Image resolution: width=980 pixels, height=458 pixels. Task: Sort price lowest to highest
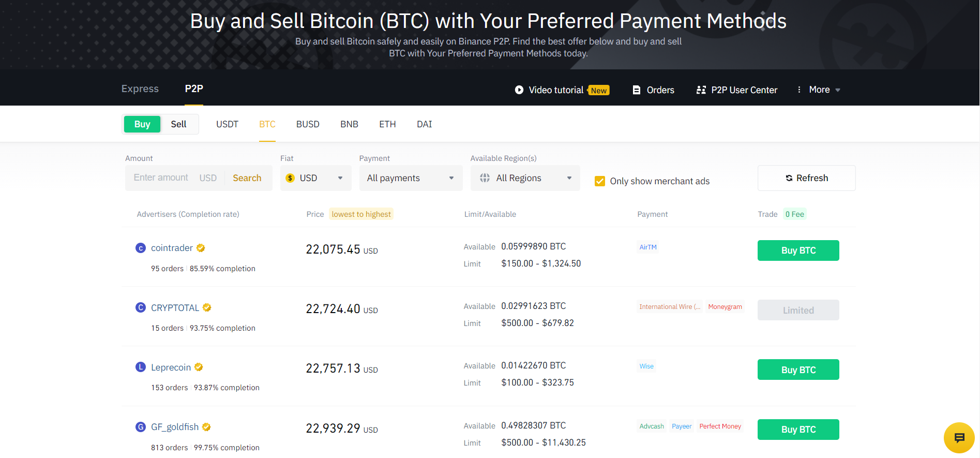(361, 214)
